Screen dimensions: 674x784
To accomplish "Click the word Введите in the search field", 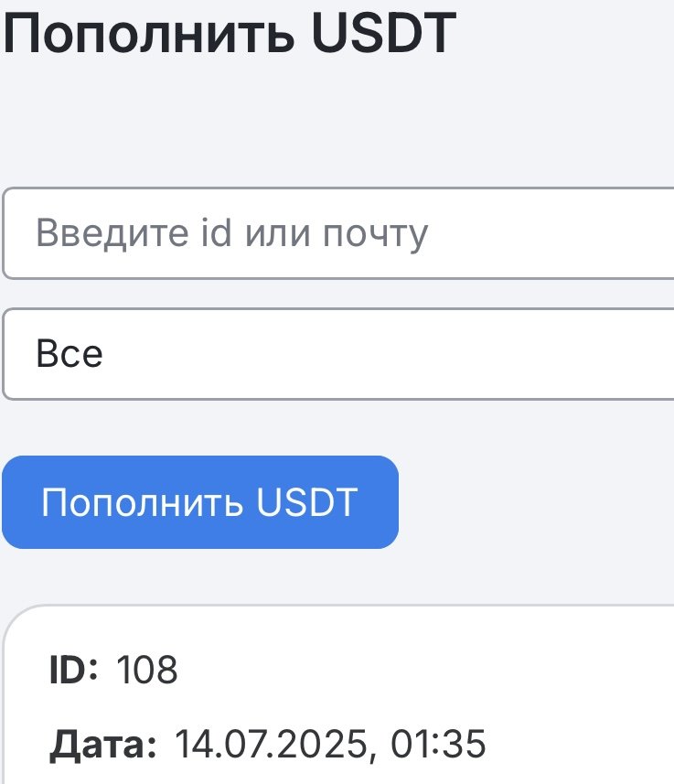I will point(112,233).
